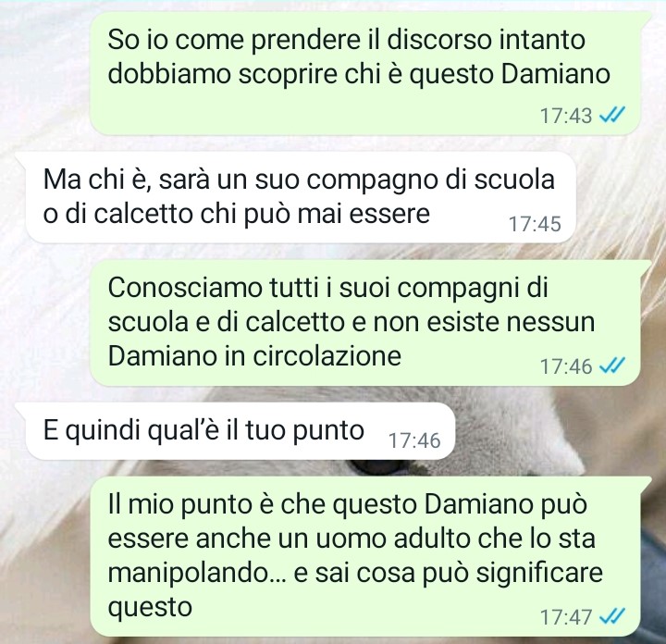Tap the 'Damiano in circolazione' text line
The image size is (666, 644).
pos(254,355)
